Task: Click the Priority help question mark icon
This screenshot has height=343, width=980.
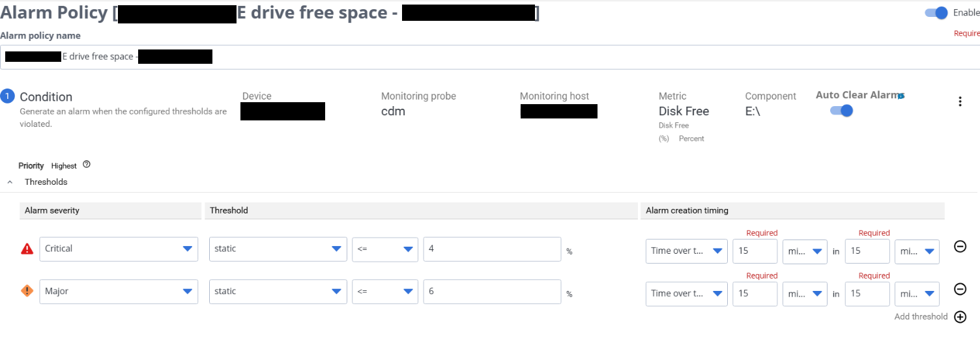Action: pos(87,165)
